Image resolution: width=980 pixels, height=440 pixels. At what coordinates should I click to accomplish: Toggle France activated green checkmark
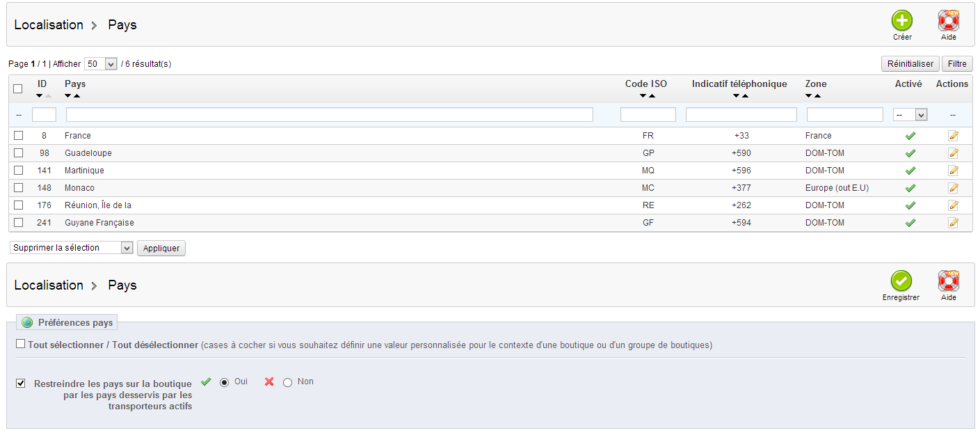(x=910, y=136)
